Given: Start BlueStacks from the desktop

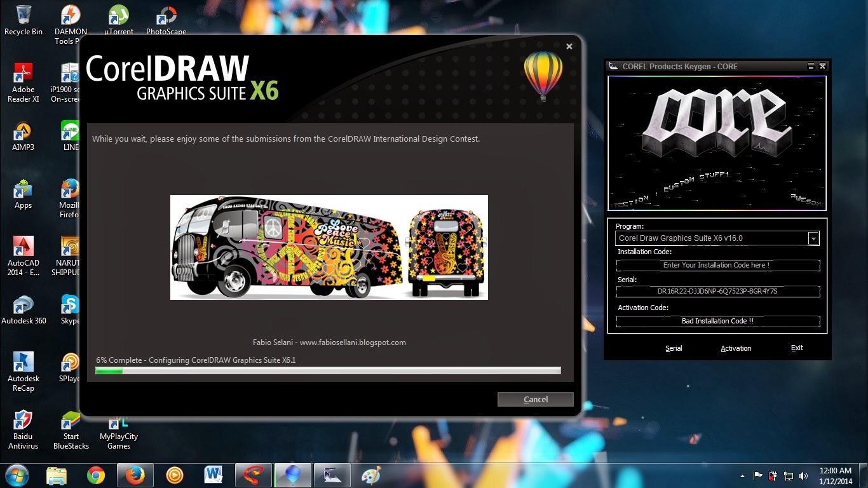Looking at the screenshot, I should tap(70, 419).
